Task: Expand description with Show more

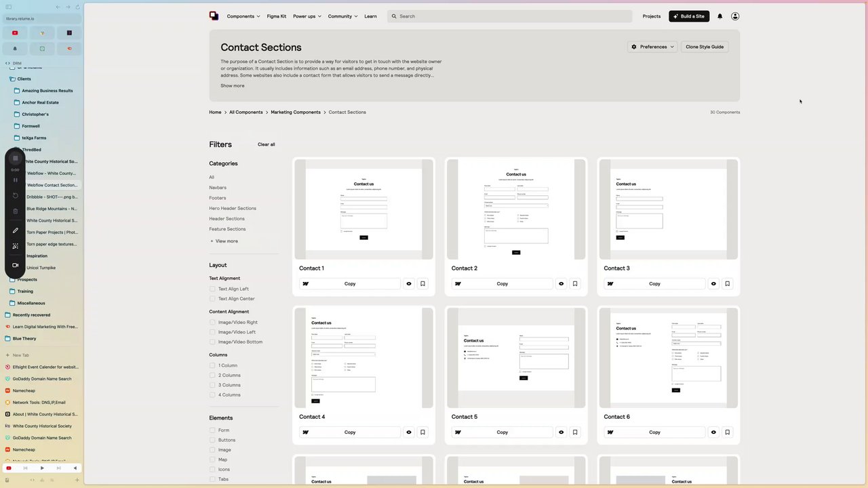Action: click(232, 86)
